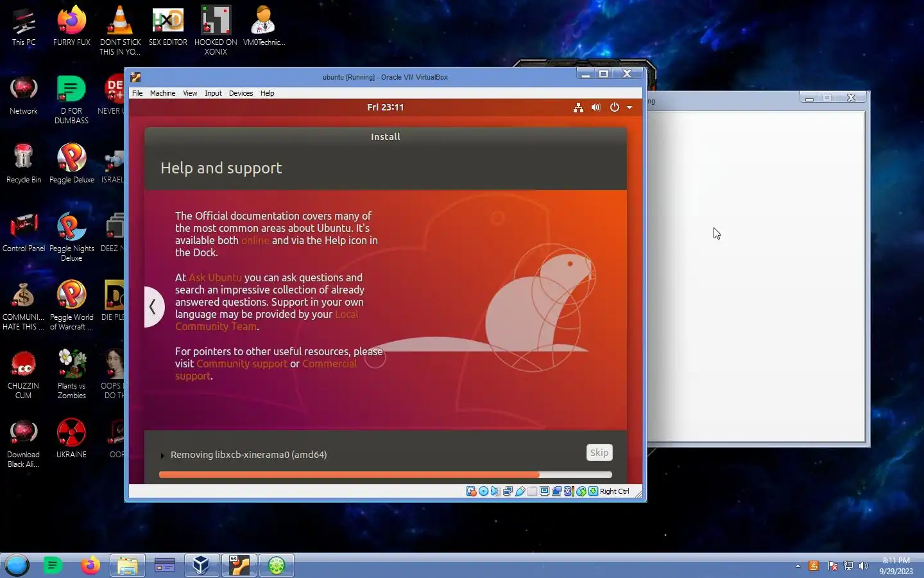This screenshot has width=924, height=578.
Task: Click the VirtualBox cube taskbar button
Action: 202,565
